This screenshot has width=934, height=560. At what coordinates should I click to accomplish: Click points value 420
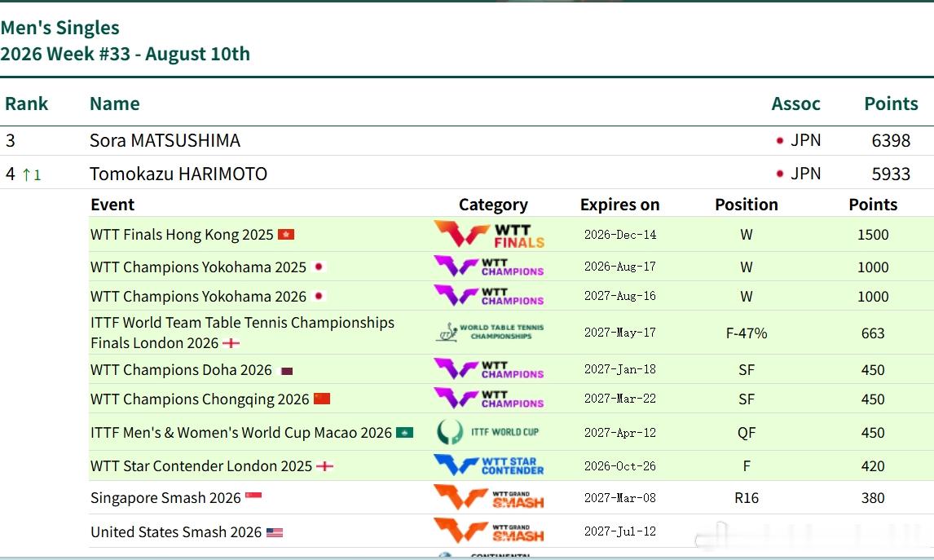pos(873,466)
